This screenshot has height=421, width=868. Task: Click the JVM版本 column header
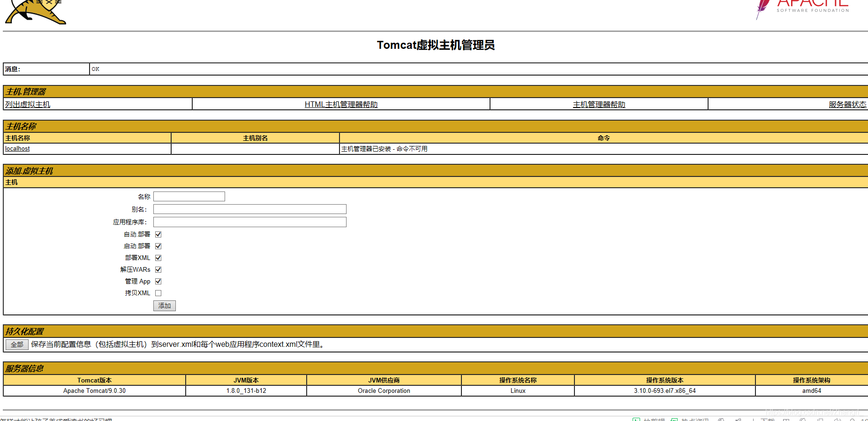click(x=246, y=380)
